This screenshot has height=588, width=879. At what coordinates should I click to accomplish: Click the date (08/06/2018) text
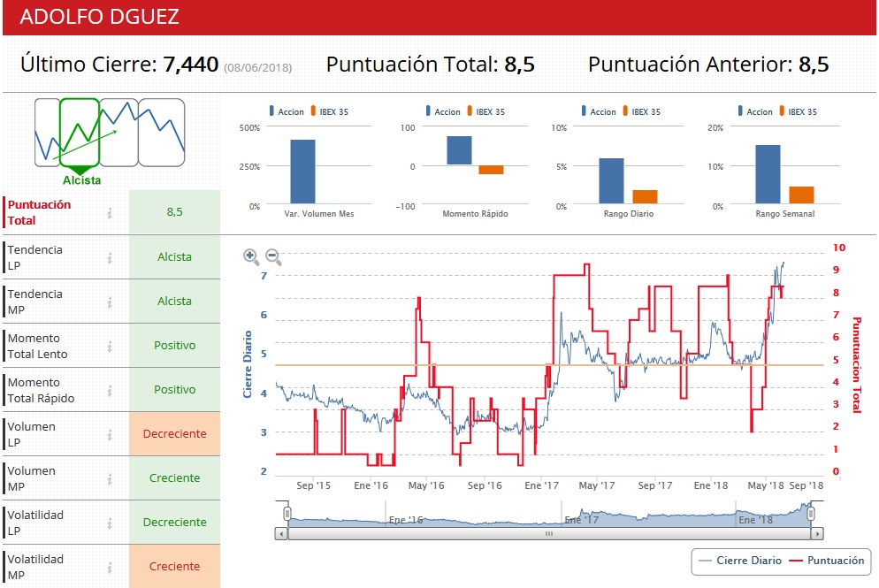[x=258, y=68]
